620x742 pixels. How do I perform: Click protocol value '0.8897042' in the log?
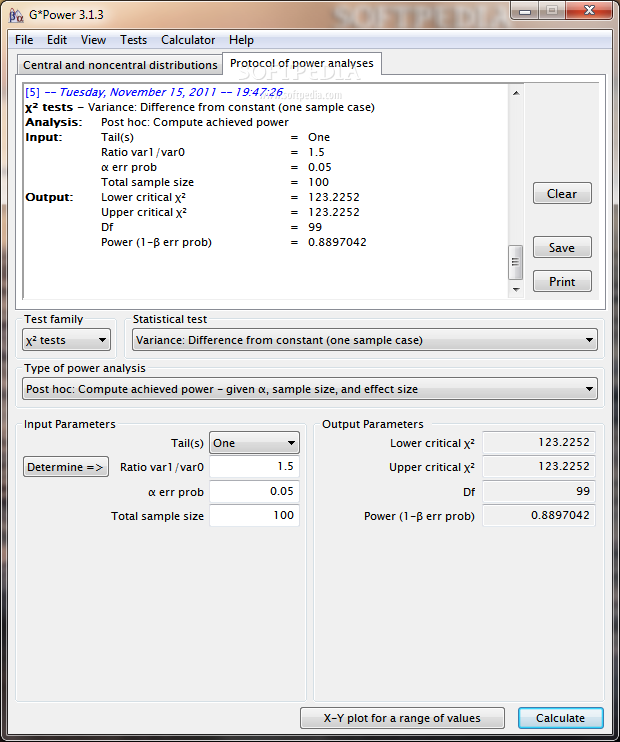click(337, 242)
